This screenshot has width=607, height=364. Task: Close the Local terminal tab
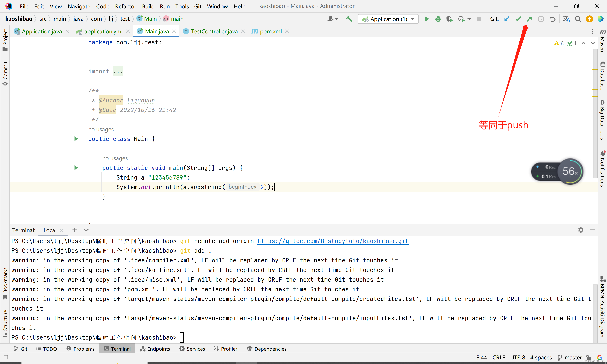(62, 230)
